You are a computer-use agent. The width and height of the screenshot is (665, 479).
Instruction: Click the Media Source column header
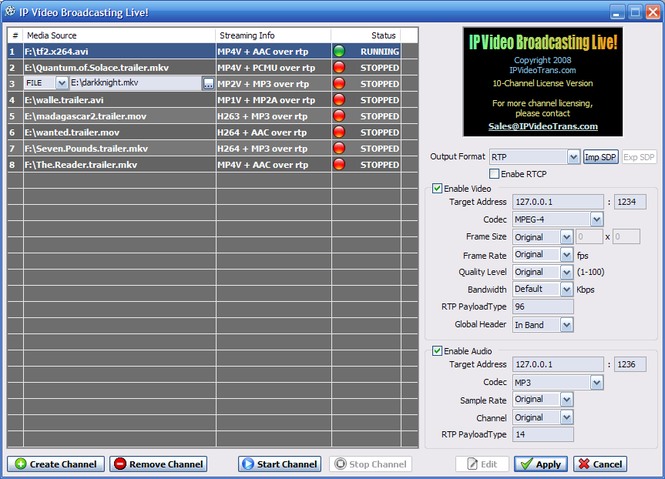pos(120,36)
